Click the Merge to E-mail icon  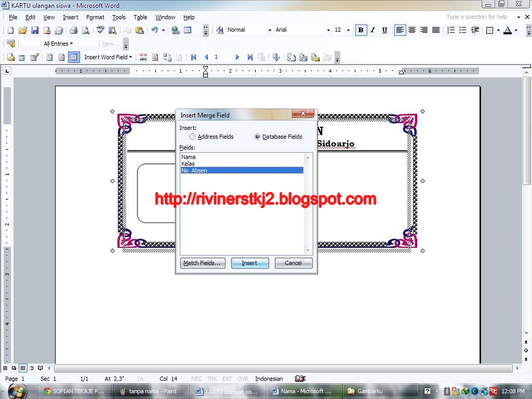[x=315, y=57]
